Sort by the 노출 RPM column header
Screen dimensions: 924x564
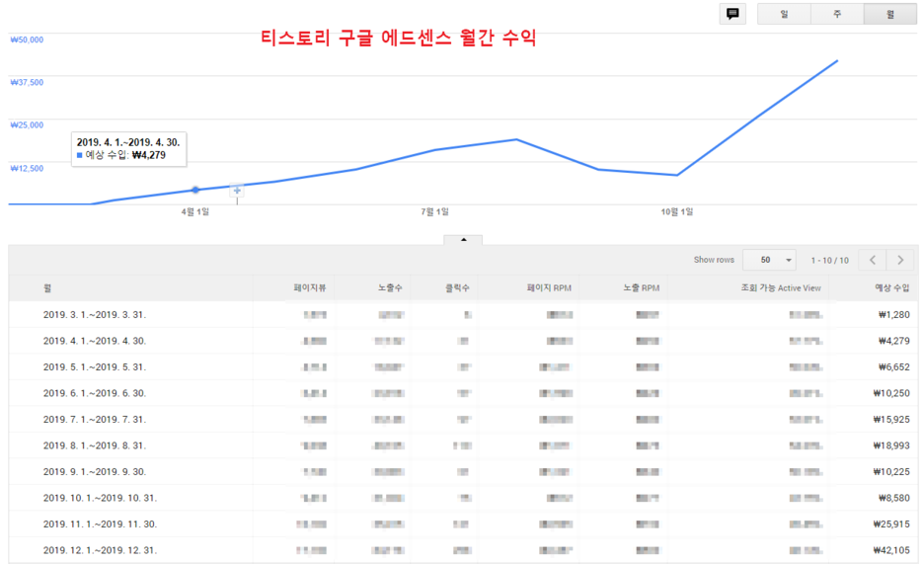click(x=641, y=287)
